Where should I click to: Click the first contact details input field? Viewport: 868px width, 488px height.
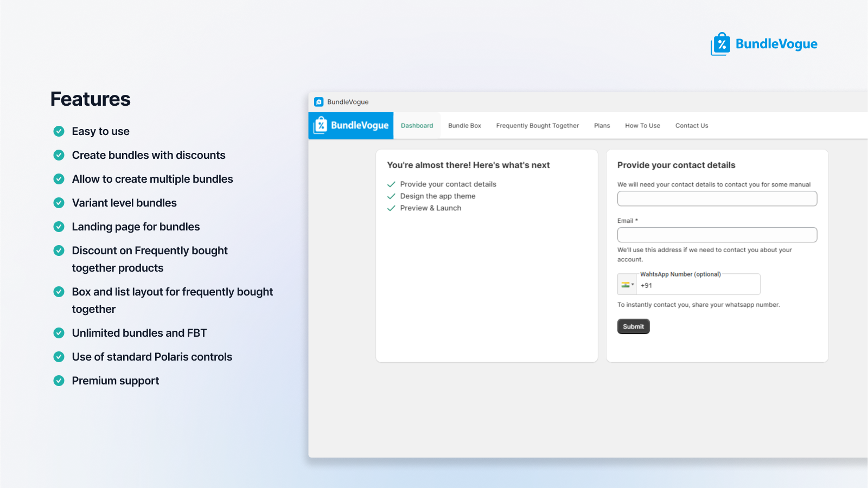coord(717,198)
